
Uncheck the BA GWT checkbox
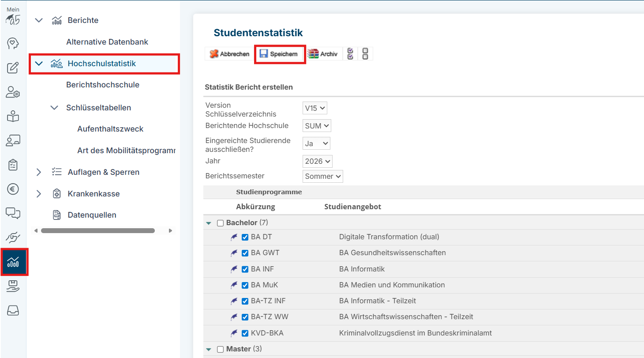(245, 253)
